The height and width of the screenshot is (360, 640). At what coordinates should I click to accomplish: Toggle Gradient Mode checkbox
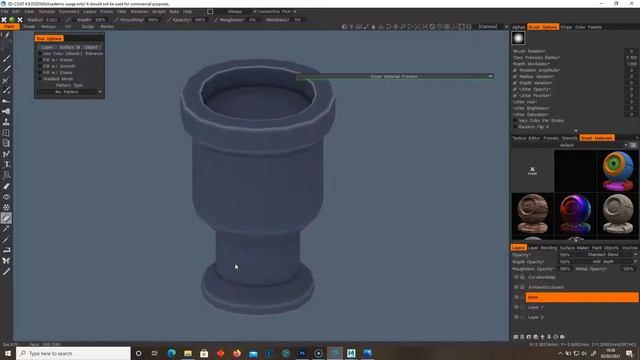[40, 79]
